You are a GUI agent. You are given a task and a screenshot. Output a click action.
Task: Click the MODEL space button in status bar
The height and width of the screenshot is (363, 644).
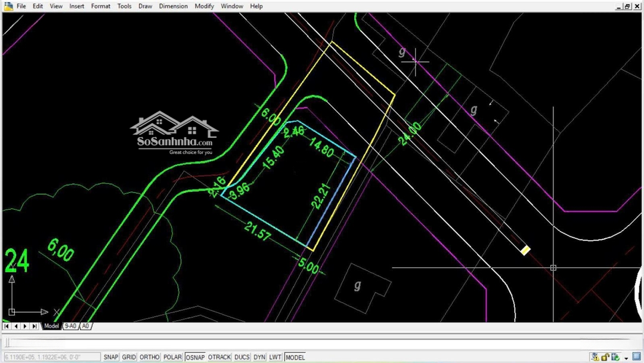click(x=295, y=357)
